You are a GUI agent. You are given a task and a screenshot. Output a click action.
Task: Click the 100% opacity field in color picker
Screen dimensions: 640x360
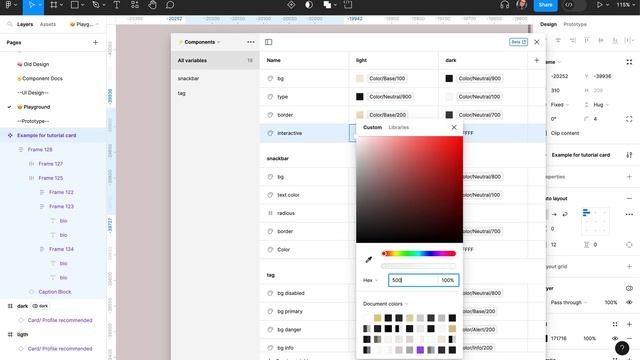pos(448,280)
